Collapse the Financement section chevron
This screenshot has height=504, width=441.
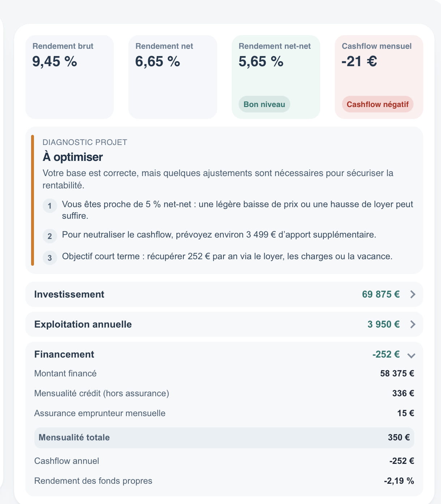pos(411,355)
